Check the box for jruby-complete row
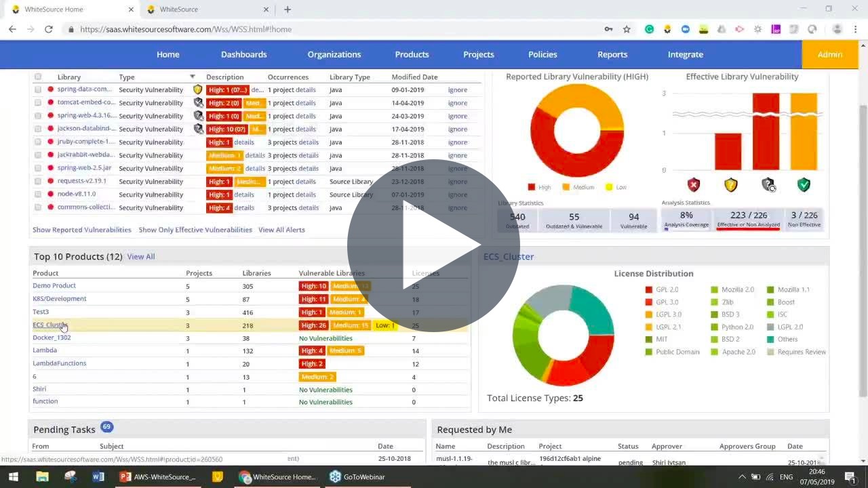The width and height of the screenshot is (868, 488). [x=38, y=142]
